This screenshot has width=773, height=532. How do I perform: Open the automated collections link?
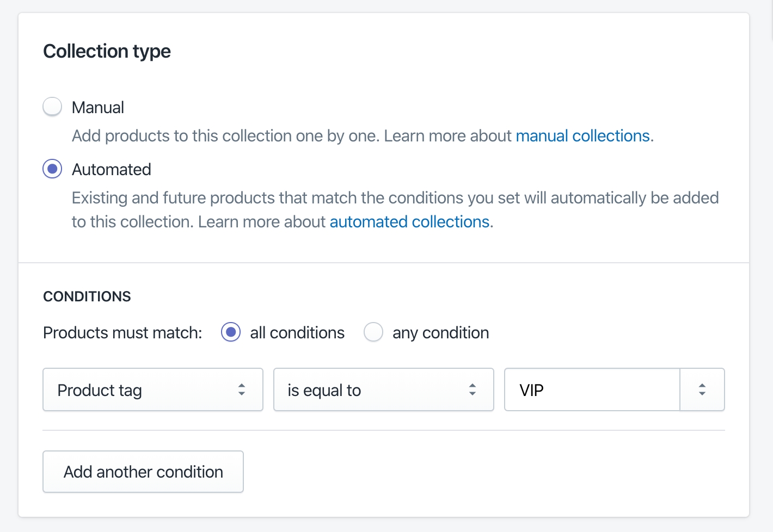coord(410,221)
